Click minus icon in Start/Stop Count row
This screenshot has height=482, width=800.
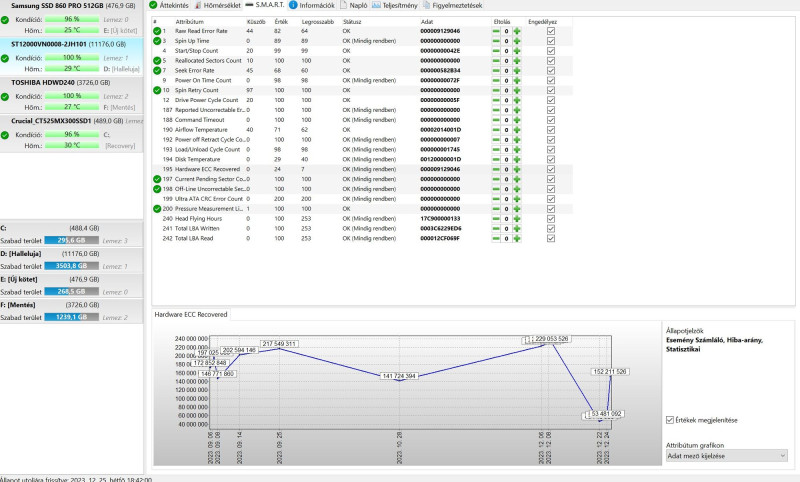click(496, 51)
